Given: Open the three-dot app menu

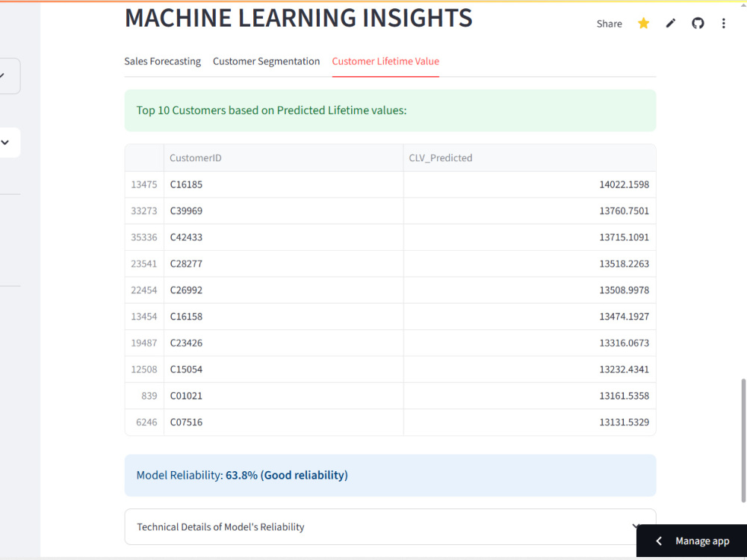Looking at the screenshot, I should click(723, 23).
